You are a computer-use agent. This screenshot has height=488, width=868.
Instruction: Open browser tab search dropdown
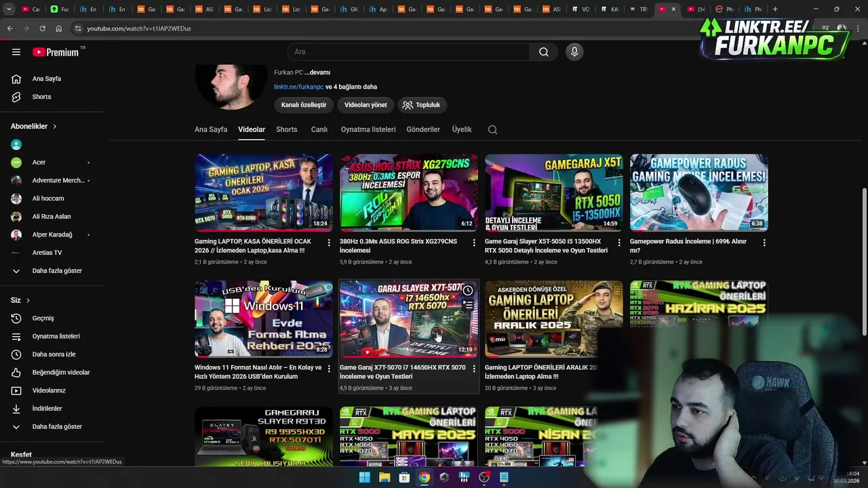coord(9,9)
